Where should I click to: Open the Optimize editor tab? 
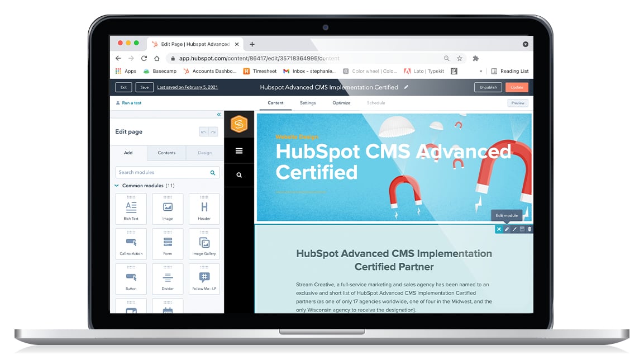point(341,103)
